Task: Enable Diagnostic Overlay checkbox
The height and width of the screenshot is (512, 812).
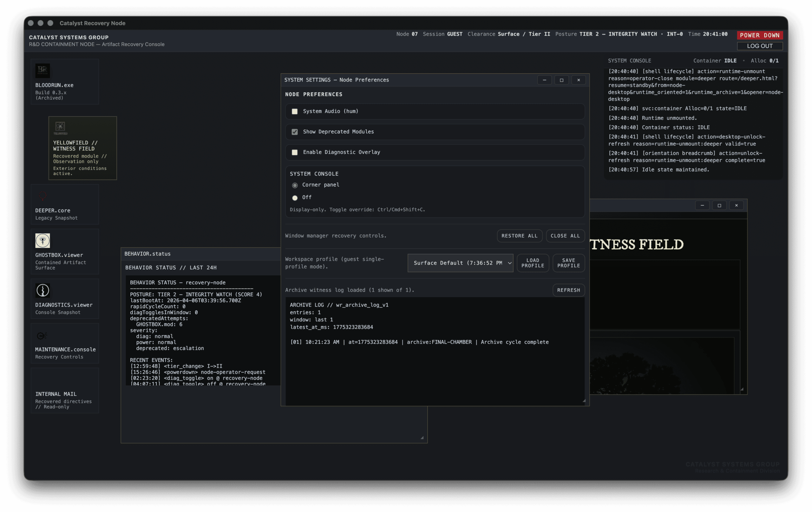Action: point(295,152)
